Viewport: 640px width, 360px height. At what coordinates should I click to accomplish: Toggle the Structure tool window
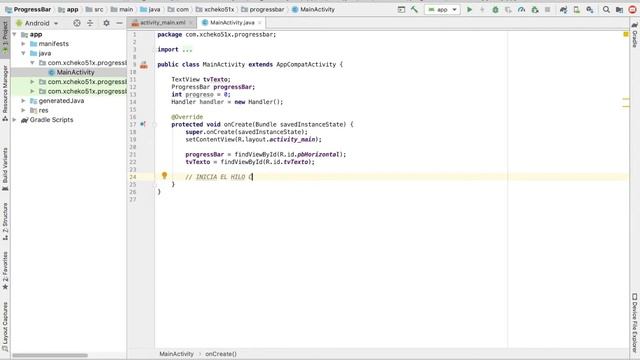pos(5,221)
